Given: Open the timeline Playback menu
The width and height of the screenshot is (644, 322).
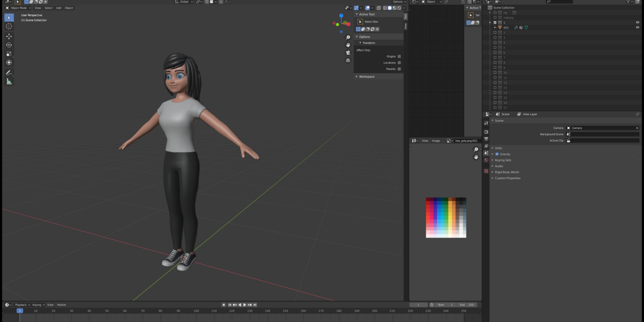Looking at the screenshot, I should click(x=21, y=305).
